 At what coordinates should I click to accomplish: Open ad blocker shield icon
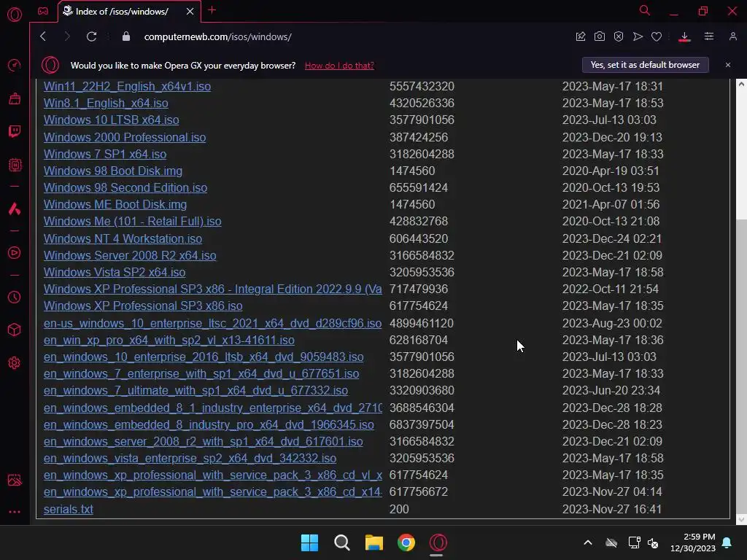619,36
